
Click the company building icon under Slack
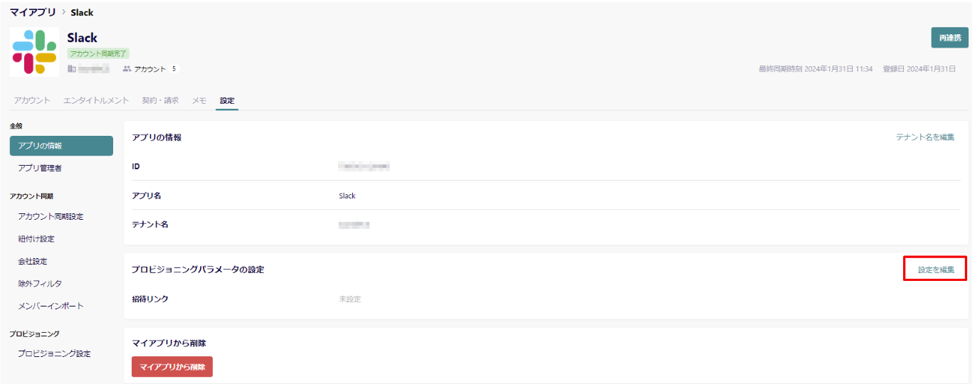[x=71, y=69]
